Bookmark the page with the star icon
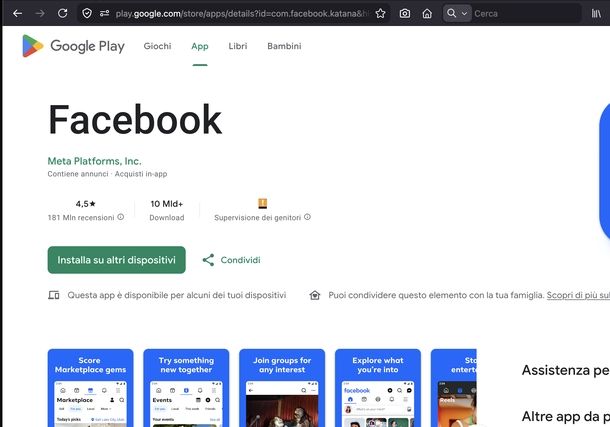This screenshot has width=610, height=427. (380, 14)
